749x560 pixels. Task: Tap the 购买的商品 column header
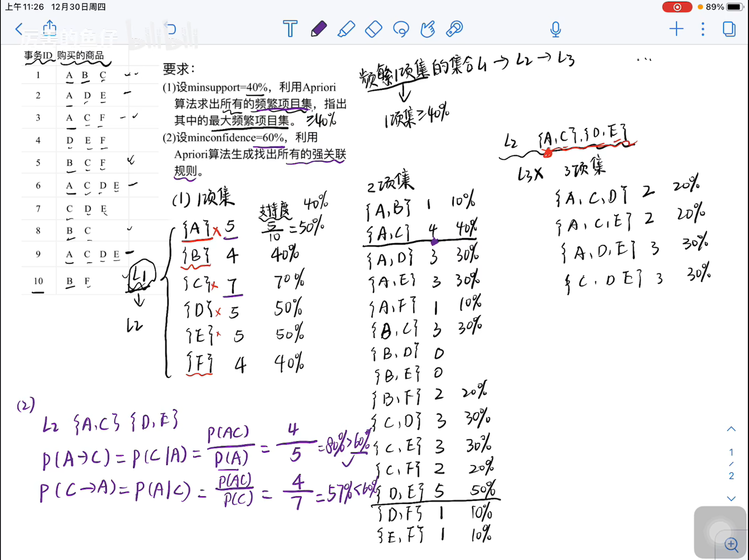coord(80,55)
